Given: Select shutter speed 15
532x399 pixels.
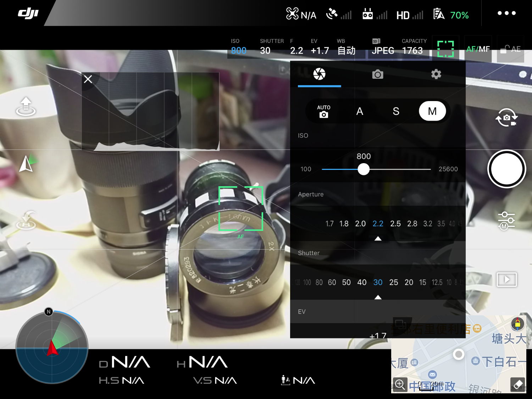Looking at the screenshot, I should (x=423, y=283).
